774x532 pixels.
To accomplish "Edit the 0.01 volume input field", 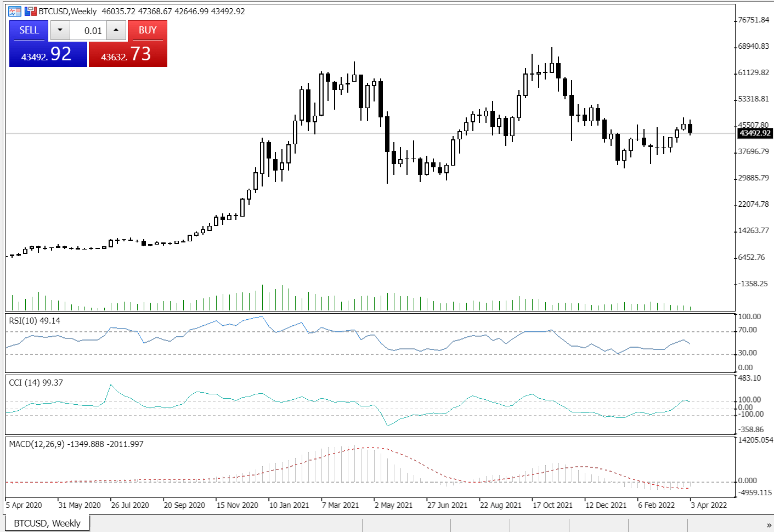I will click(x=92, y=31).
